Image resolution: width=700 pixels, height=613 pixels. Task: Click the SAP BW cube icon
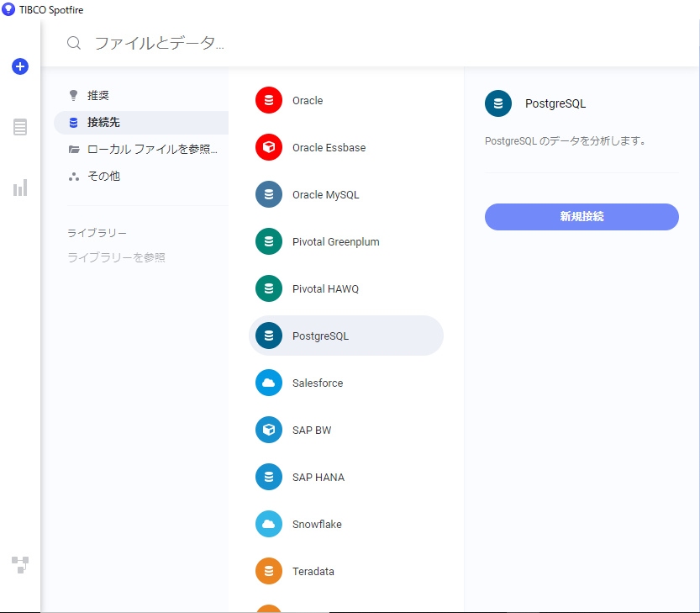pos(269,430)
